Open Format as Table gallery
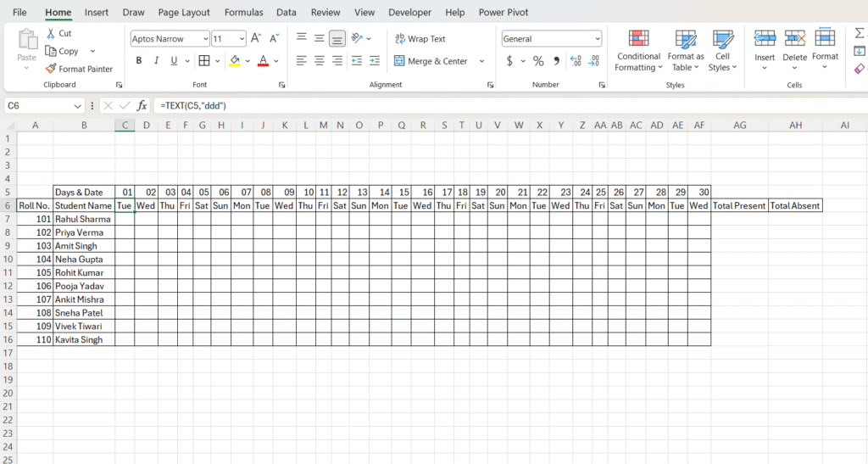The width and height of the screenshot is (868, 464). pyautogui.click(x=685, y=51)
